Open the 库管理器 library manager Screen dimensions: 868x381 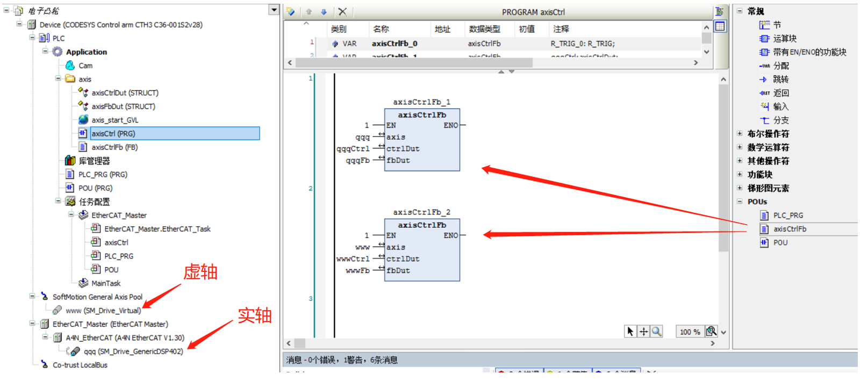coord(94,161)
